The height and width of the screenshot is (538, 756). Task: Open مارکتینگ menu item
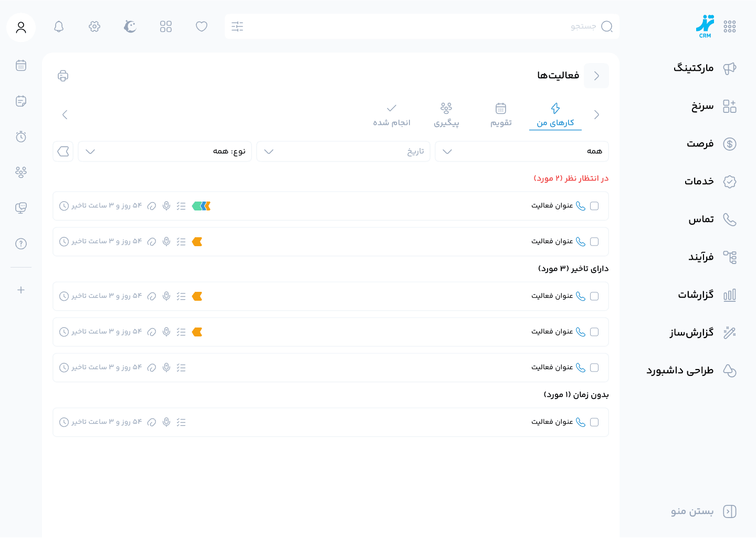705,68
